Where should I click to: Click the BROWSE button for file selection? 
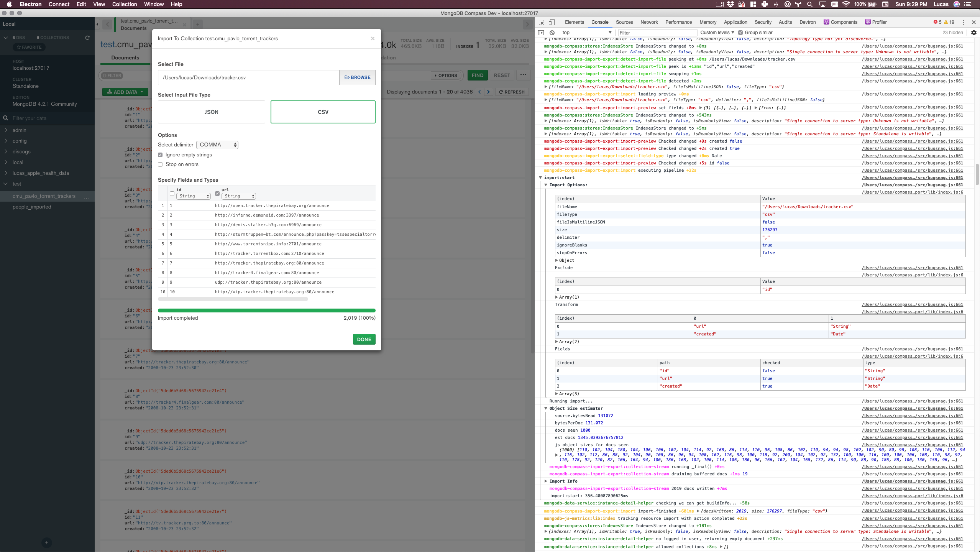[x=357, y=77]
